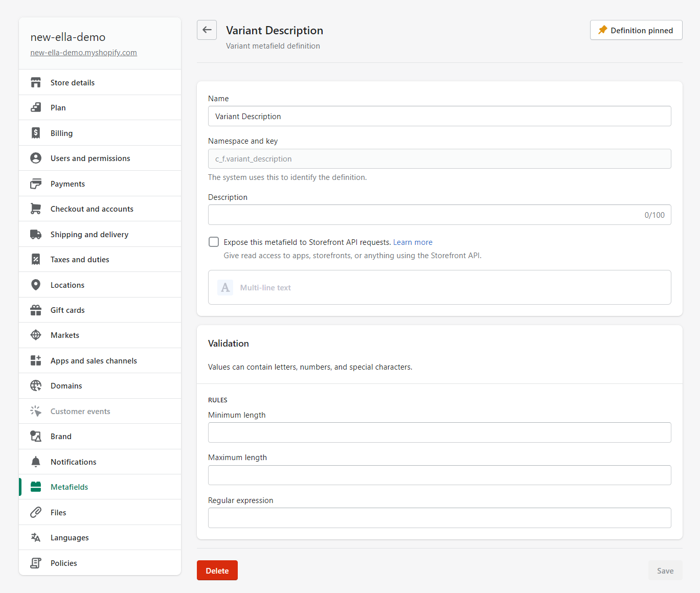This screenshot has height=593, width=700.
Task: Click the Shipping and delivery truck icon
Action: pos(36,235)
